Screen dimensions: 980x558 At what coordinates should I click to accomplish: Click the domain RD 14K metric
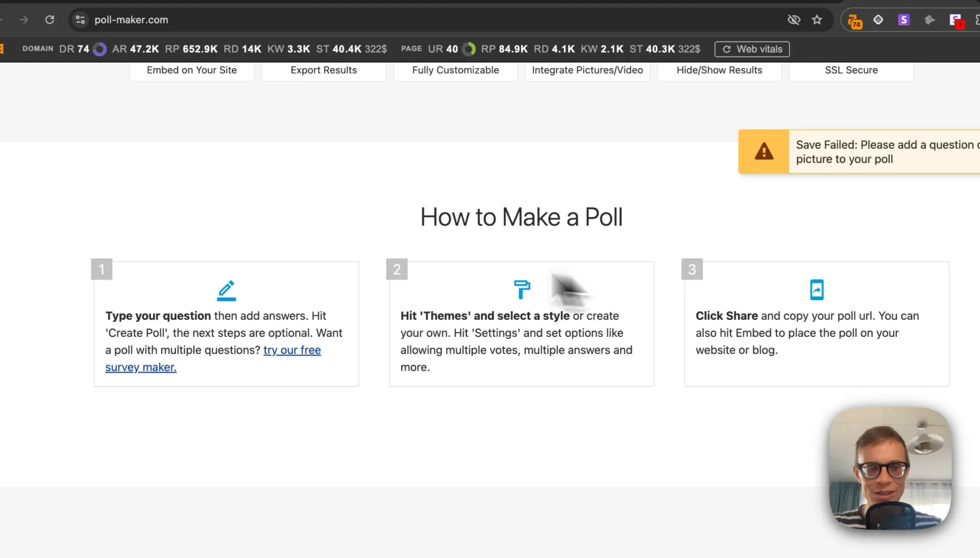[242, 49]
